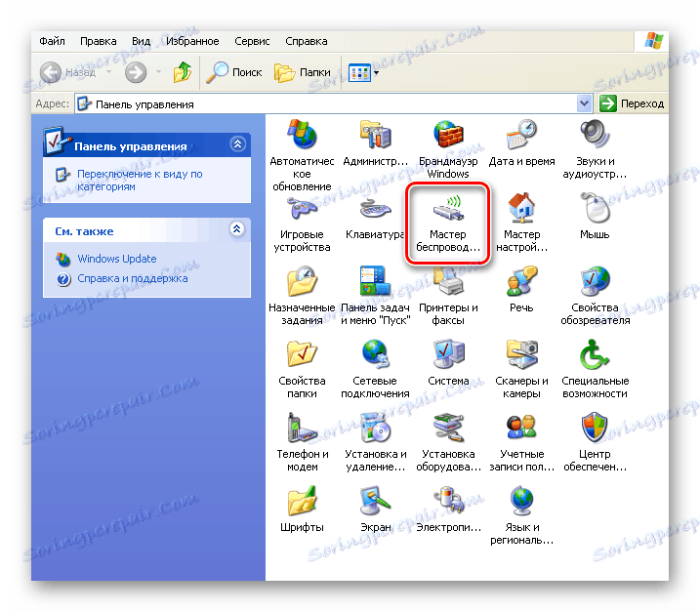Open Телефон и модем icon
The width and height of the screenshot is (700, 612).
(303, 428)
